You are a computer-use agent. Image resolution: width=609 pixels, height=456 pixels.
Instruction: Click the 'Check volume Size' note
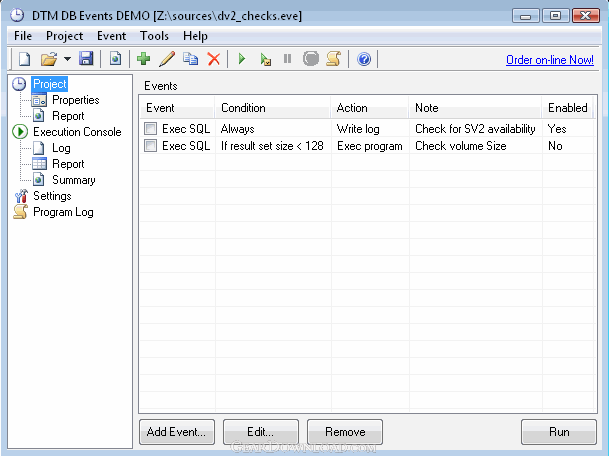(461, 146)
